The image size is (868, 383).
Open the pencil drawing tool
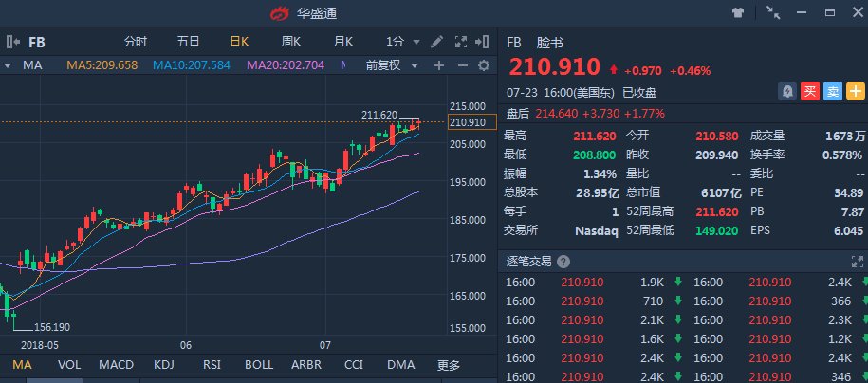pos(436,42)
